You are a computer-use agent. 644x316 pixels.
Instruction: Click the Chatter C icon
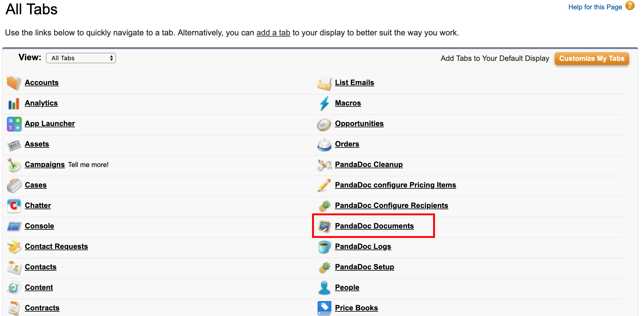point(14,206)
